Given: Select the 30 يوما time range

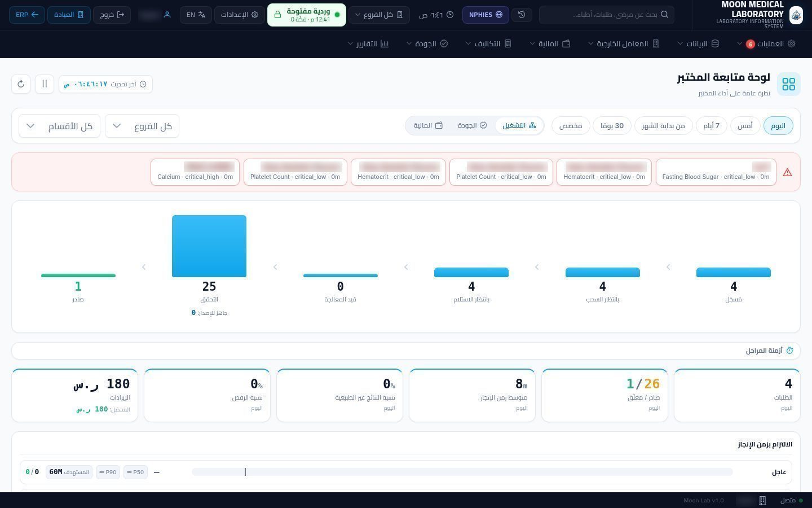Looking at the screenshot, I should (612, 126).
